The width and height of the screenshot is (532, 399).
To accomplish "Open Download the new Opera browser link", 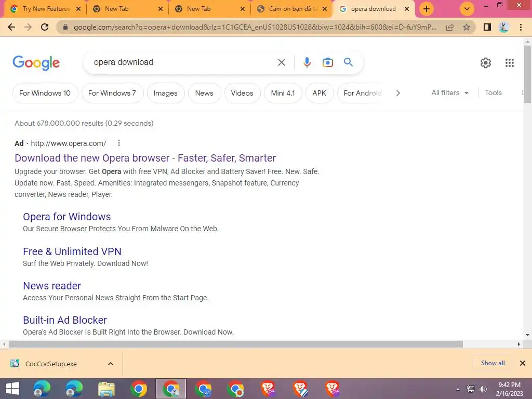I will tap(145, 158).
